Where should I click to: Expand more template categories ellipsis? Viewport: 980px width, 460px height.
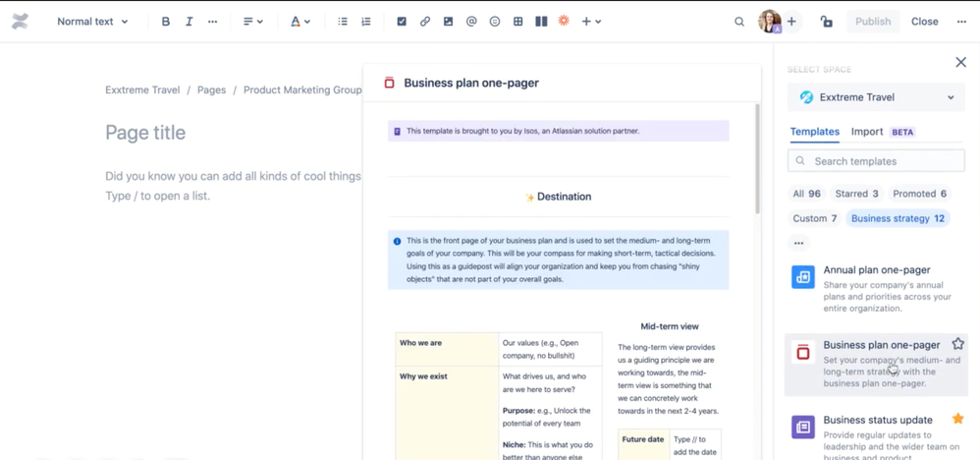tap(798, 243)
